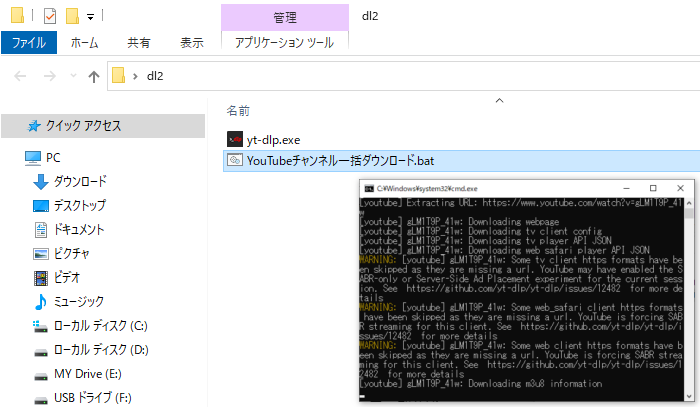Open the デスクトップ folder
The image size is (700, 407).
pos(80,205)
